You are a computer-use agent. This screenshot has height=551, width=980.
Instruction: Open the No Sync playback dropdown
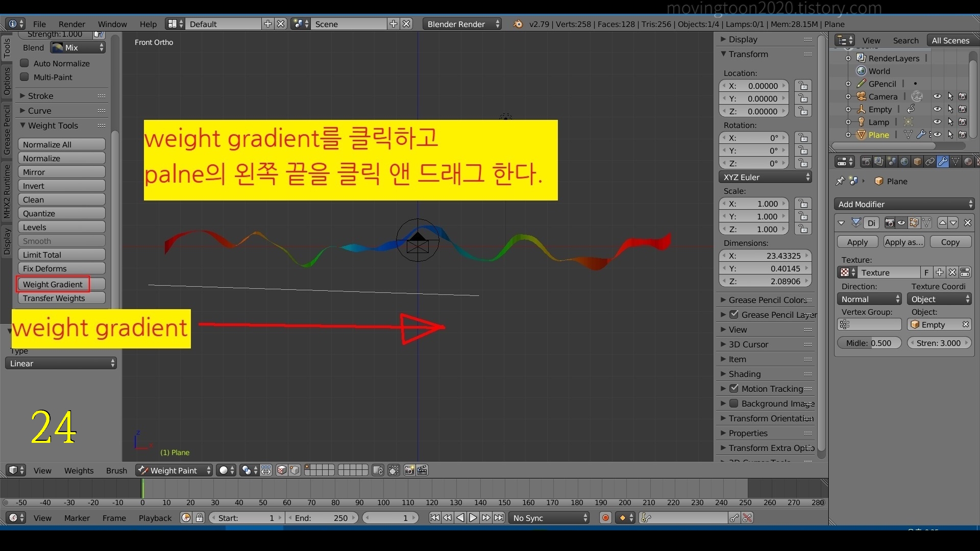550,518
